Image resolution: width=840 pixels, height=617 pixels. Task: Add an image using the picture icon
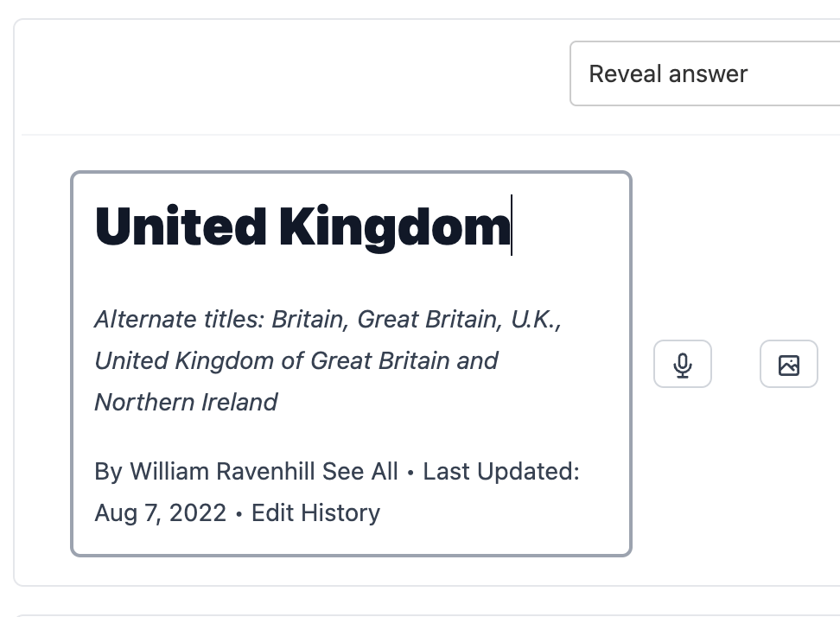(x=788, y=364)
